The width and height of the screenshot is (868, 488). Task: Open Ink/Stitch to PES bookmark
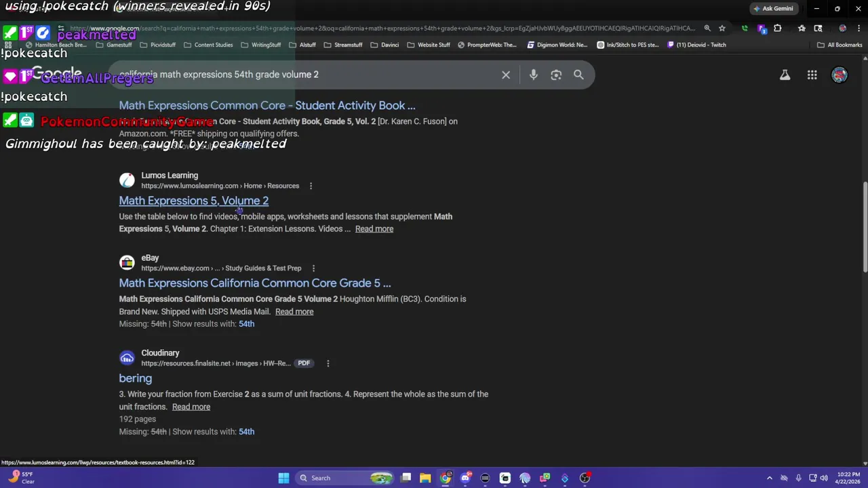pos(628,45)
